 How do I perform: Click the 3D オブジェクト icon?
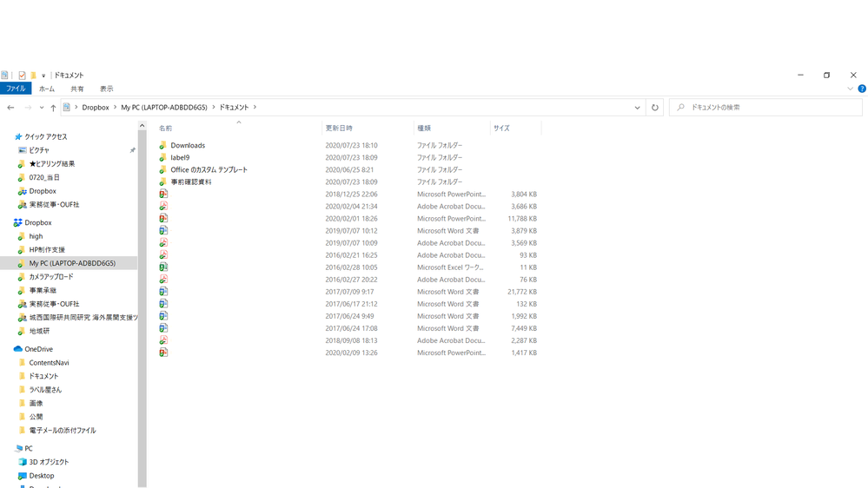(23, 462)
